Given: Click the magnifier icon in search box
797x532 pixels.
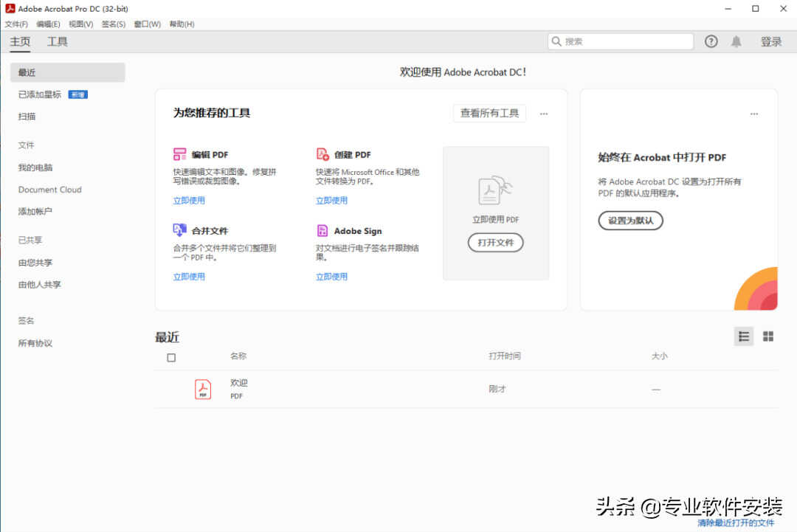Looking at the screenshot, I should click(x=556, y=41).
